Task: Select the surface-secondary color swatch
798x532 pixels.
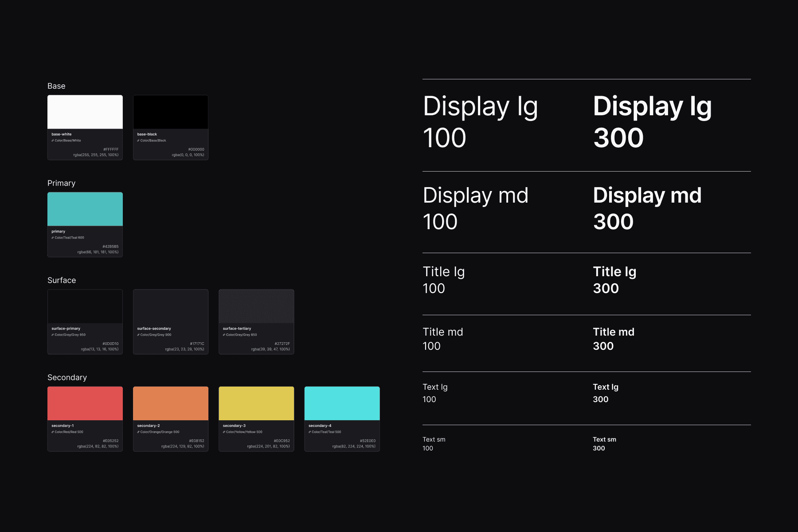Action: click(171, 306)
